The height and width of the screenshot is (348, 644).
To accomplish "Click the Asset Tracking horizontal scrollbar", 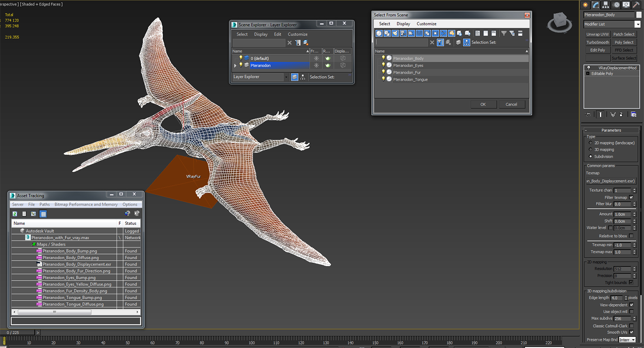I will pyautogui.click(x=76, y=312).
